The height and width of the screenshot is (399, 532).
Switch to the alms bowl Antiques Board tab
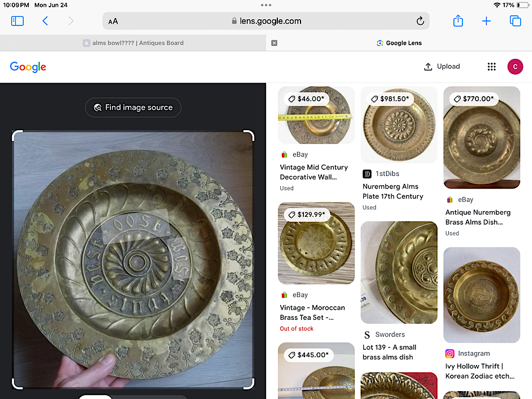134,43
